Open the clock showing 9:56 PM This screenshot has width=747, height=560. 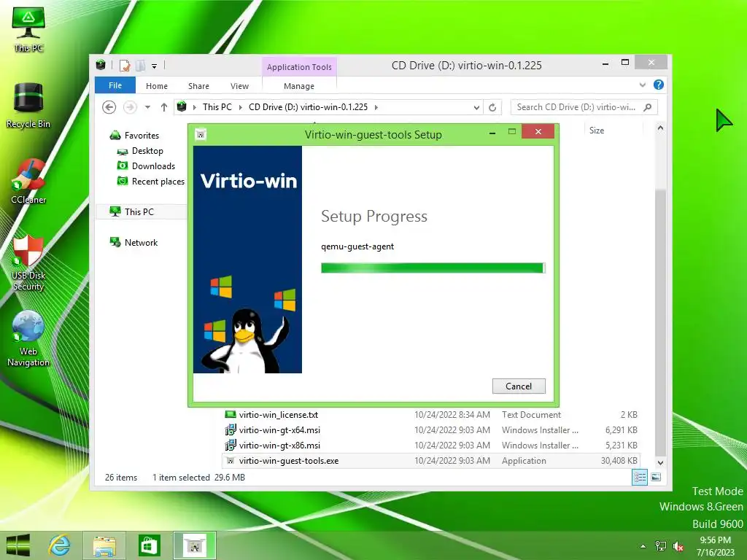click(x=715, y=545)
